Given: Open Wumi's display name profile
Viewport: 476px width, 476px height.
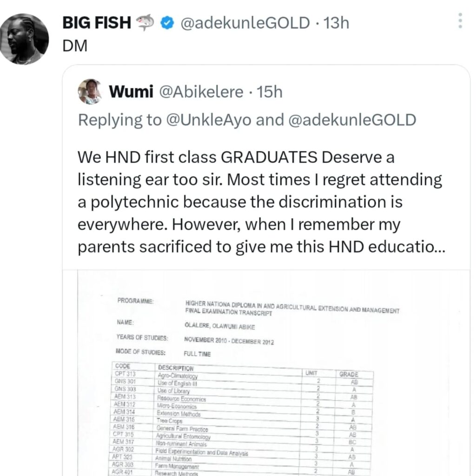Looking at the screenshot, I should tap(131, 92).
